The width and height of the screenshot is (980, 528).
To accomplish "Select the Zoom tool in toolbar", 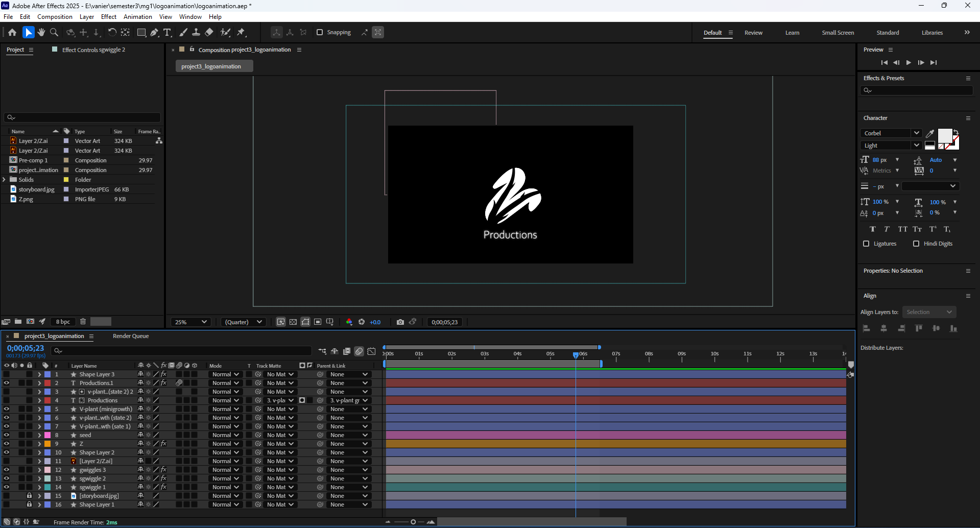I will [54, 32].
